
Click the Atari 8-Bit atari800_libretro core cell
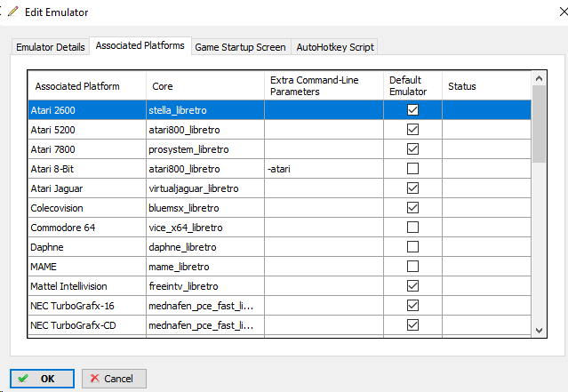[205, 169]
